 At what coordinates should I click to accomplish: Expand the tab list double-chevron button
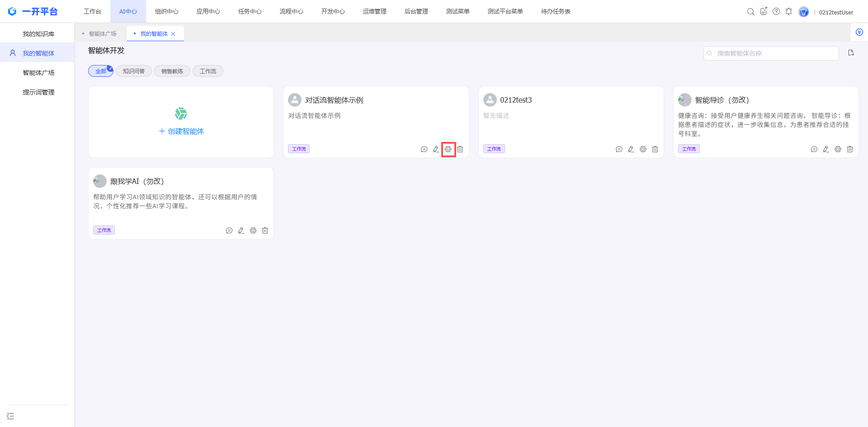tap(859, 32)
